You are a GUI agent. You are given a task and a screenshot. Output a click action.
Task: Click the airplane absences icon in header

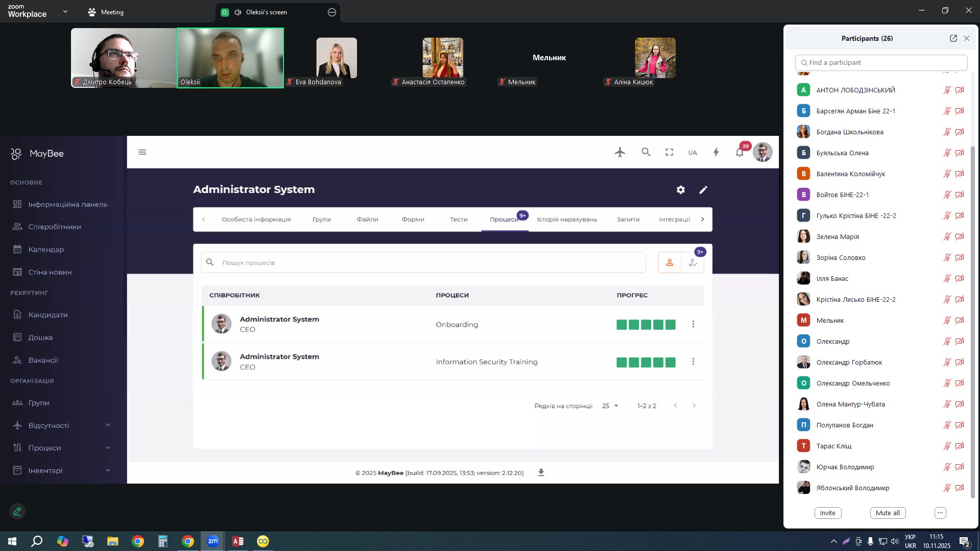620,152
